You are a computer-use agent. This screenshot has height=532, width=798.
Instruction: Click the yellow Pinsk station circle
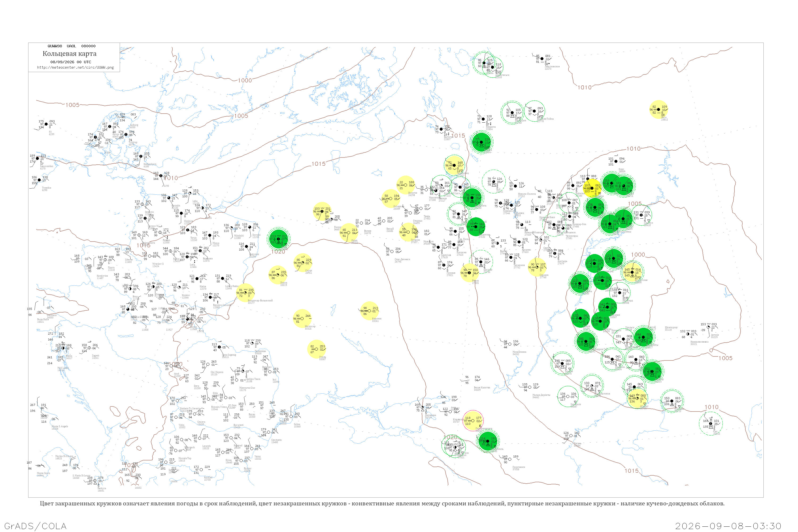click(x=277, y=275)
